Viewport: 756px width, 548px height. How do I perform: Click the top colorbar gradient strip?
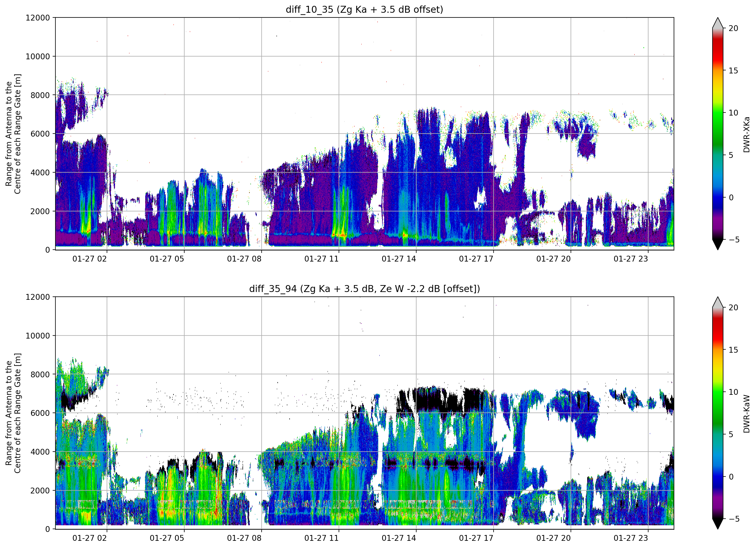[x=718, y=134]
